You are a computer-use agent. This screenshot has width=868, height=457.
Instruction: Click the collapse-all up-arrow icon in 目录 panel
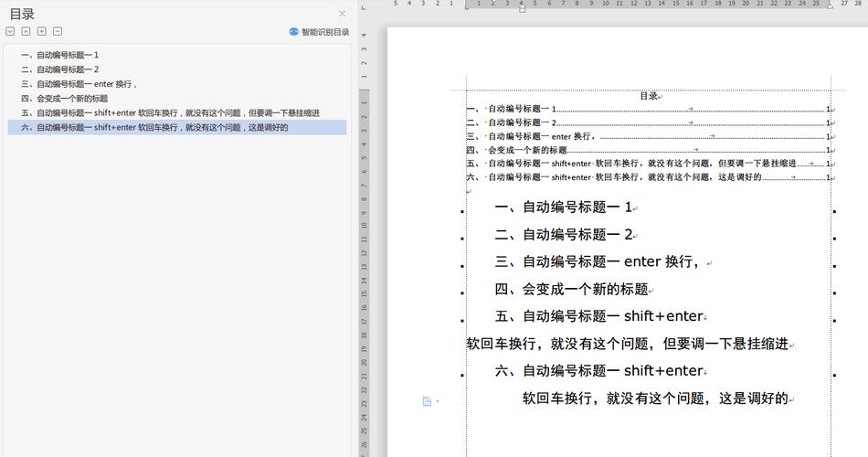pos(26,32)
